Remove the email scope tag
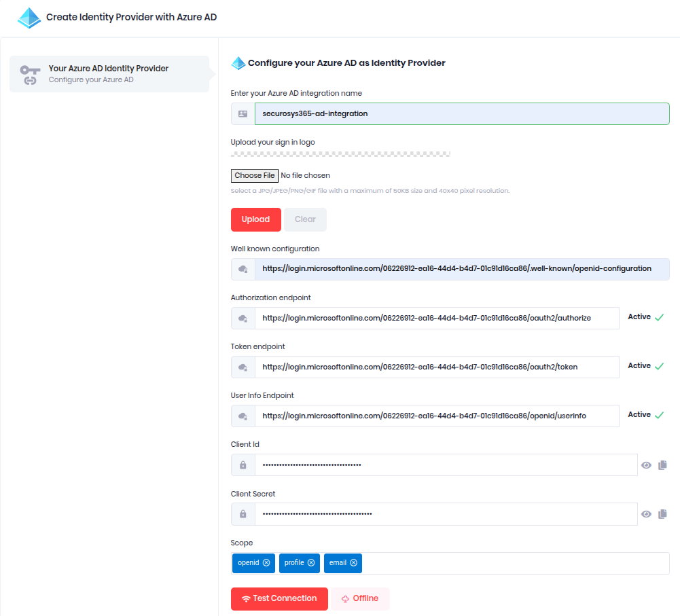Image resolution: width=680 pixels, height=616 pixels. [353, 563]
